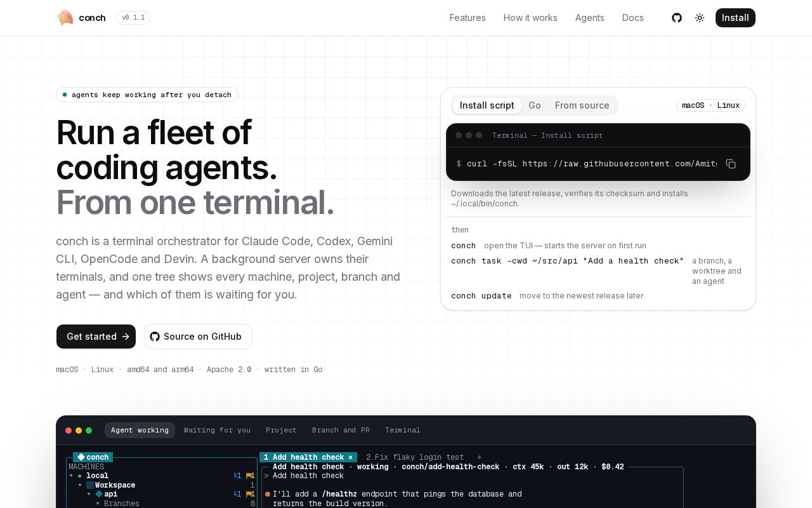Click the conch diamond icon in tree header
This screenshot has height=508, width=812.
(x=81, y=457)
